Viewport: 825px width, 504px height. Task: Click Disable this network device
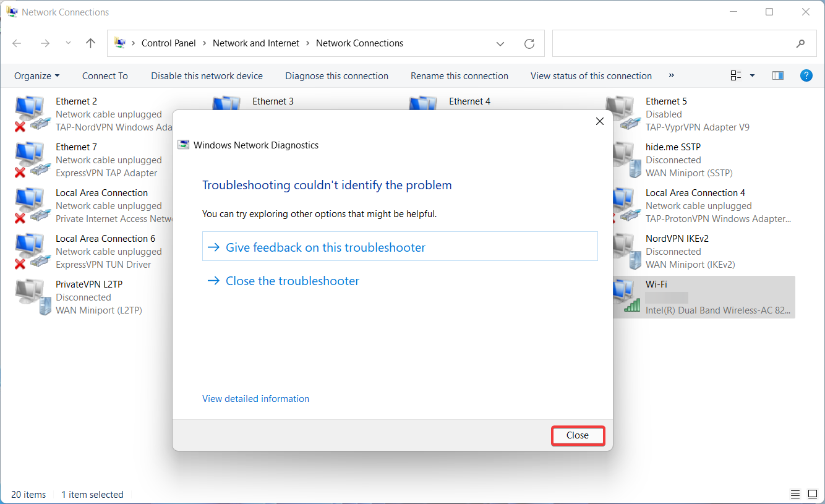207,75
